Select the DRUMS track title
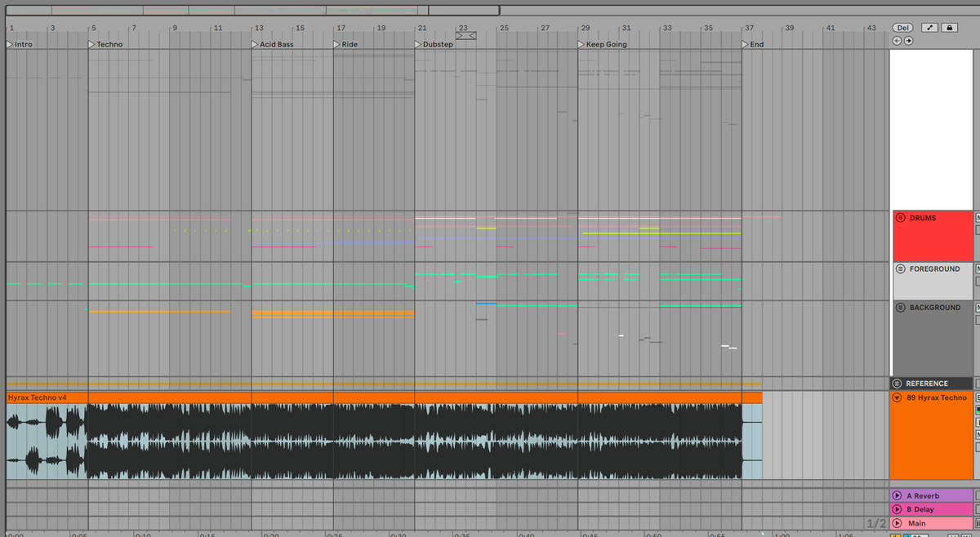Image resolution: width=980 pixels, height=537 pixels. tap(923, 218)
